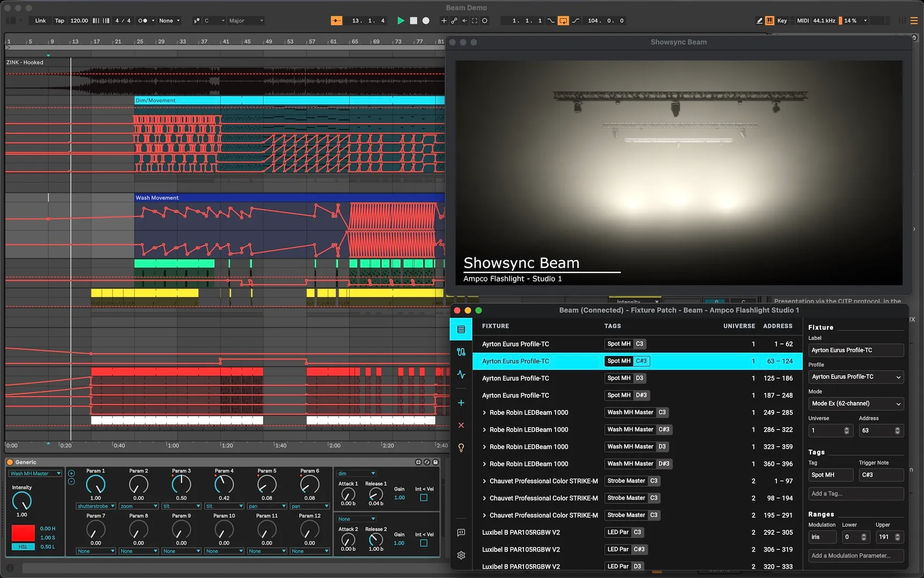This screenshot has width=924, height=578.
Task: Open the Mode Ex (62-channel) dropdown
Action: [x=856, y=404]
